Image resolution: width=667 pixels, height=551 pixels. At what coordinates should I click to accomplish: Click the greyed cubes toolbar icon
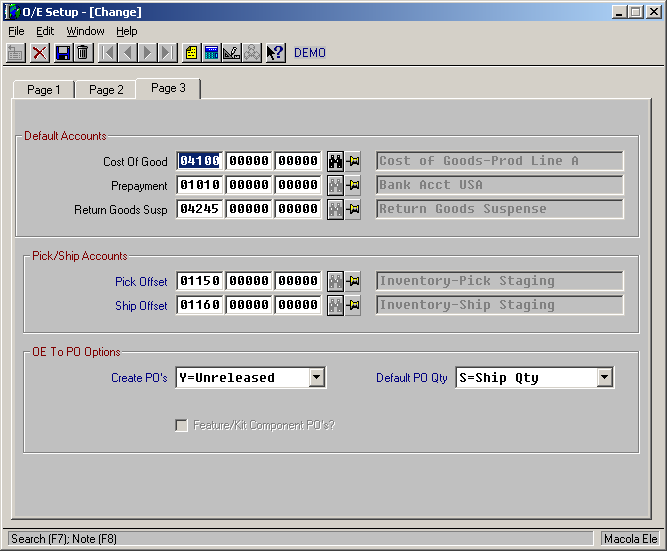coord(251,53)
